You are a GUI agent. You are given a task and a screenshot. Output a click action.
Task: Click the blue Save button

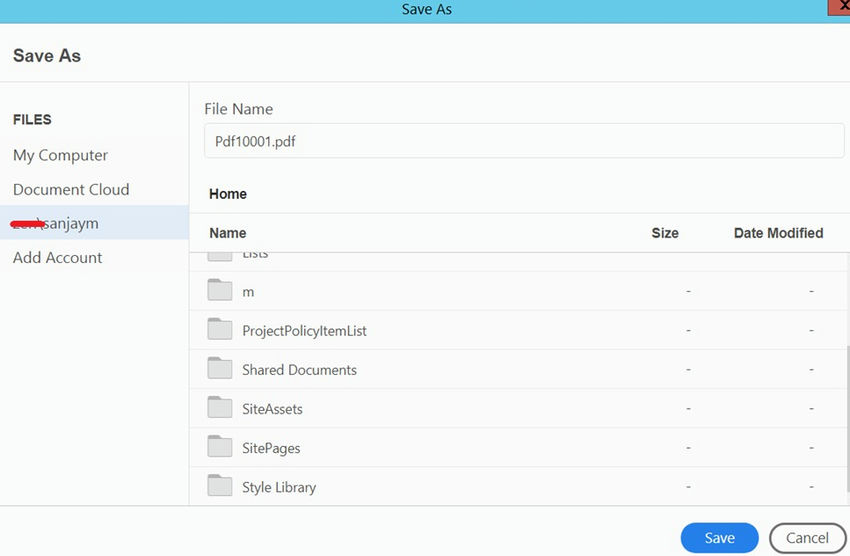pyautogui.click(x=719, y=538)
